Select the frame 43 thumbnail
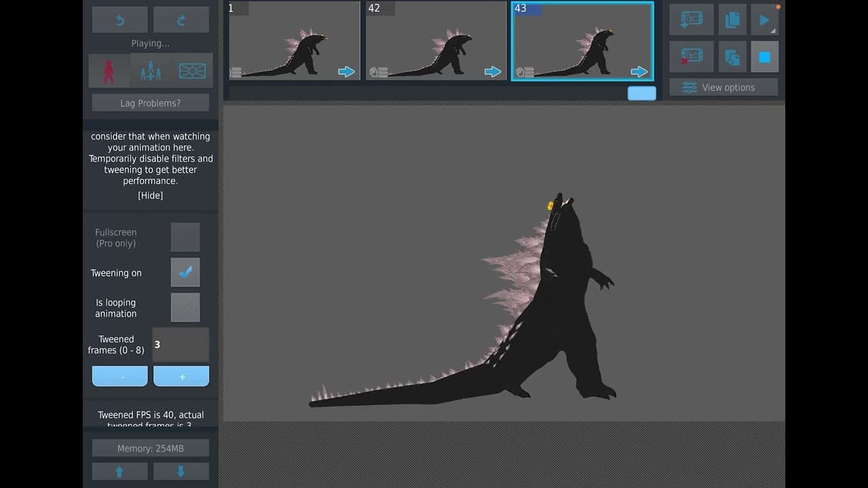The image size is (868, 488). [583, 41]
